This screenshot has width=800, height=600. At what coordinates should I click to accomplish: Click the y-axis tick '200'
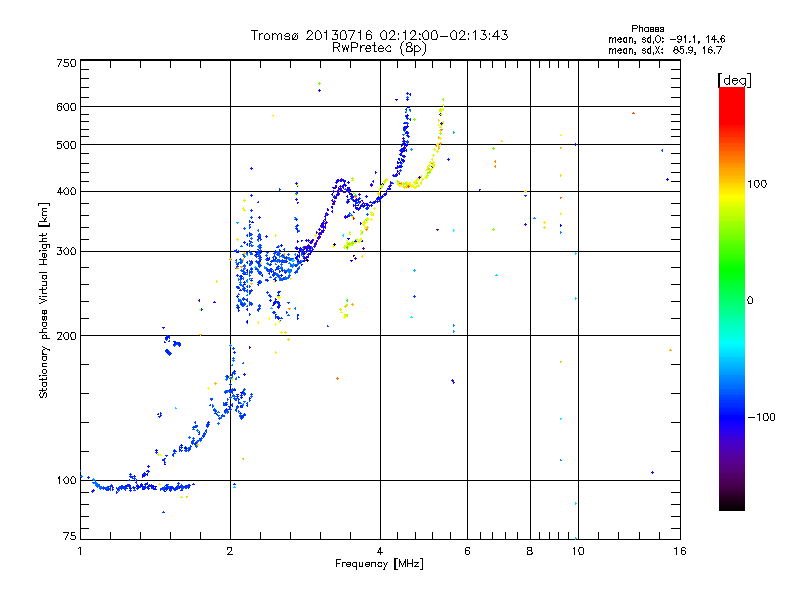click(66, 336)
